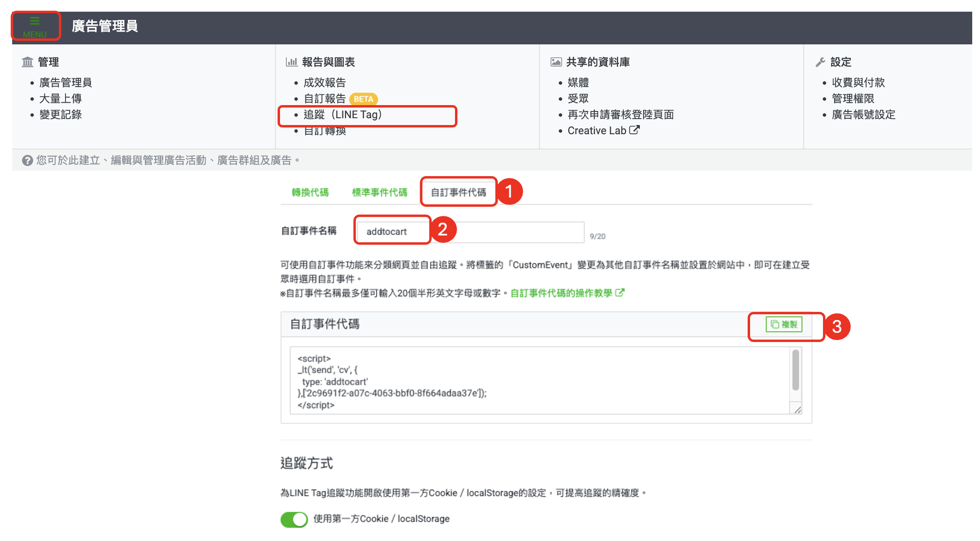The width and height of the screenshot is (980, 541).
Task: Click the 管理 building icon
Action: 28,62
